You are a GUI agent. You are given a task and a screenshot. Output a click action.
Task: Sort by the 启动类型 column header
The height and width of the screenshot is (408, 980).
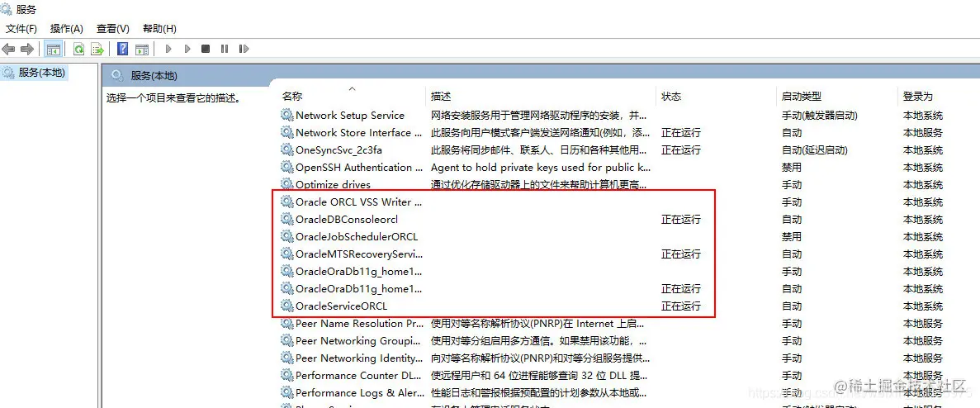point(801,97)
